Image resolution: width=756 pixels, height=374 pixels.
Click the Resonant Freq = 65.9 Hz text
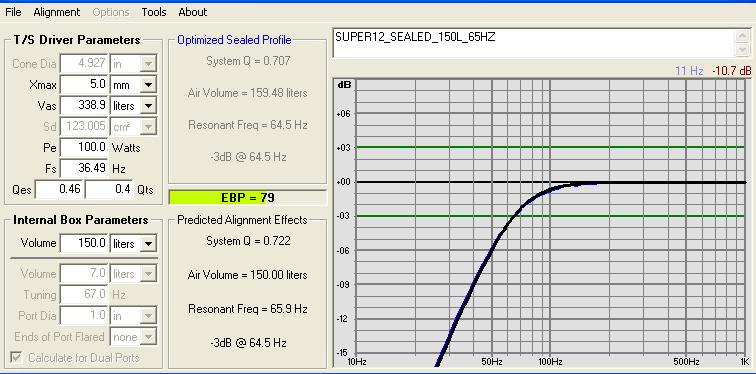pyautogui.click(x=248, y=309)
